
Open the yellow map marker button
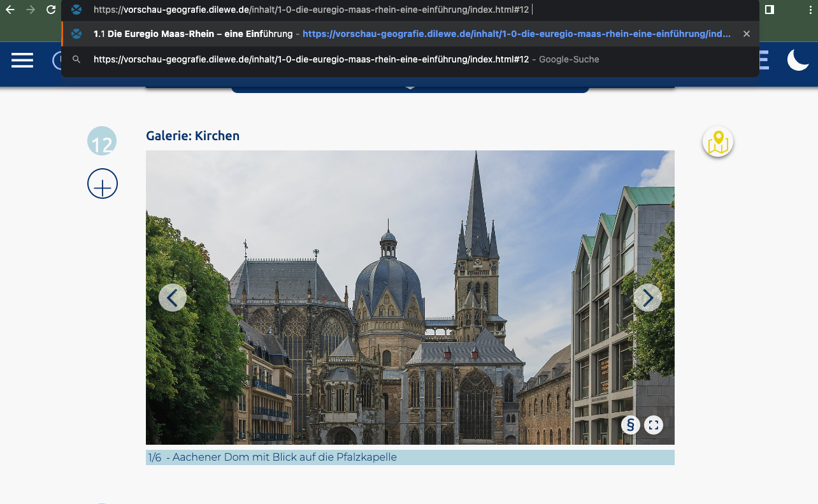tap(718, 142)
